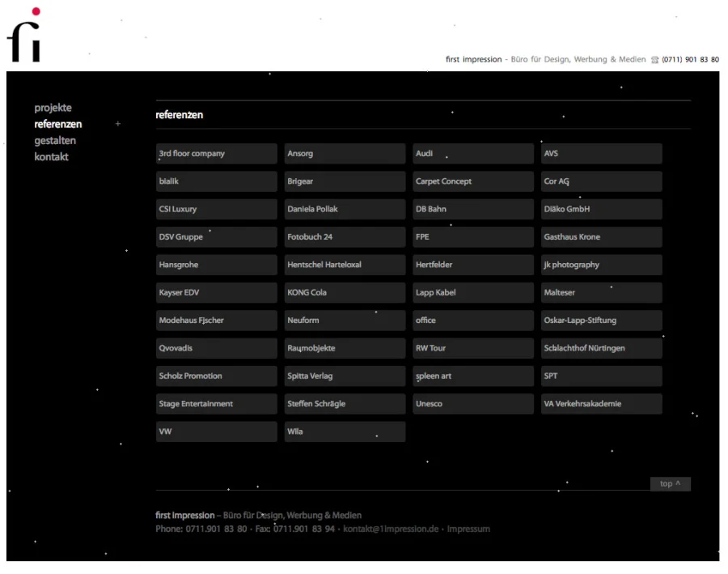728x574 pixels.
Task: Go to the kontakt page
Action: click(x=51, y=157)
